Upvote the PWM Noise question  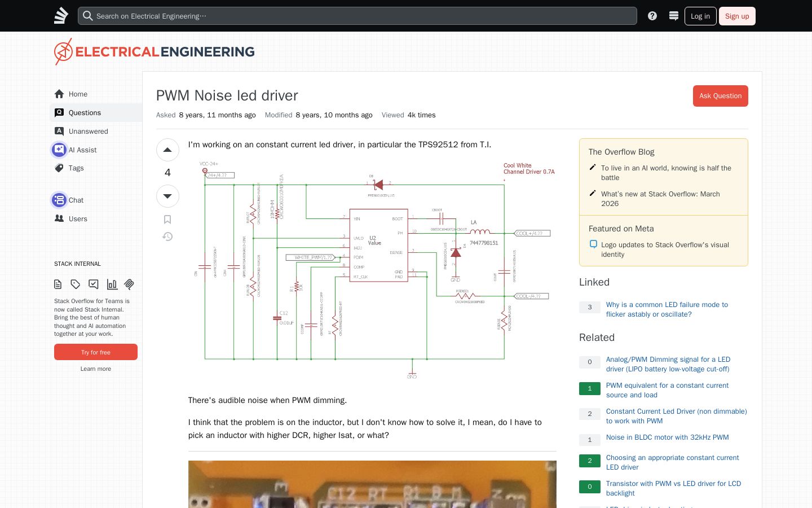[x=167, y=150]
